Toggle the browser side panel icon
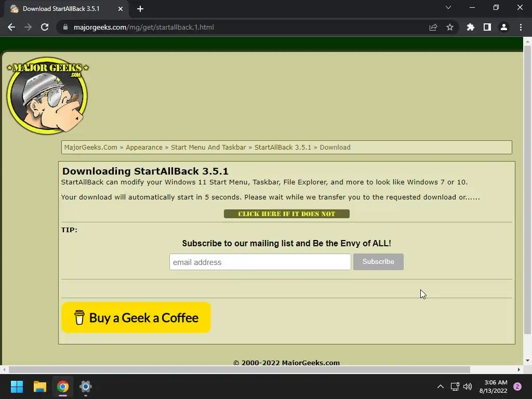The height and width of the screenshot is (399, 532). (487, 27)
